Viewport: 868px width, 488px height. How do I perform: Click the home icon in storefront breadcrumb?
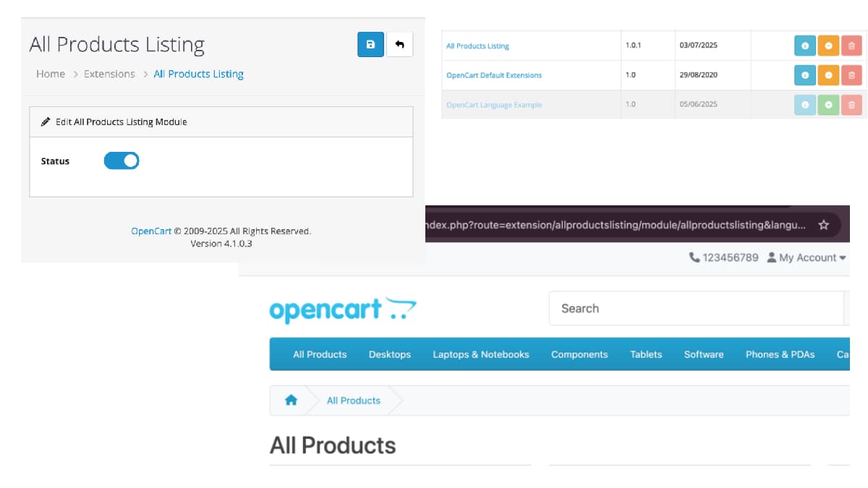tap(291, 400)
